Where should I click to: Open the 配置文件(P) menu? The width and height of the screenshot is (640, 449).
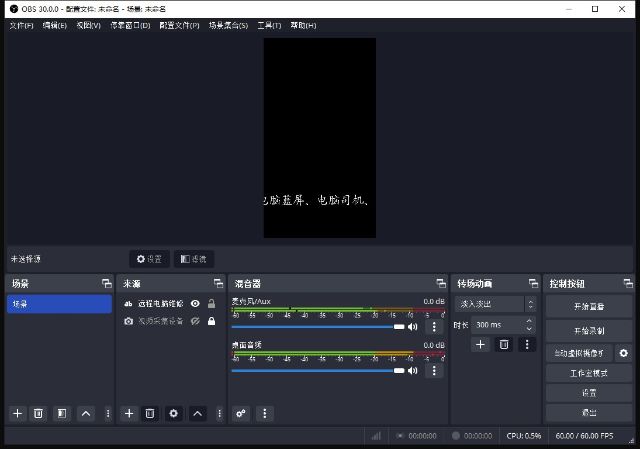coord(179,25)
